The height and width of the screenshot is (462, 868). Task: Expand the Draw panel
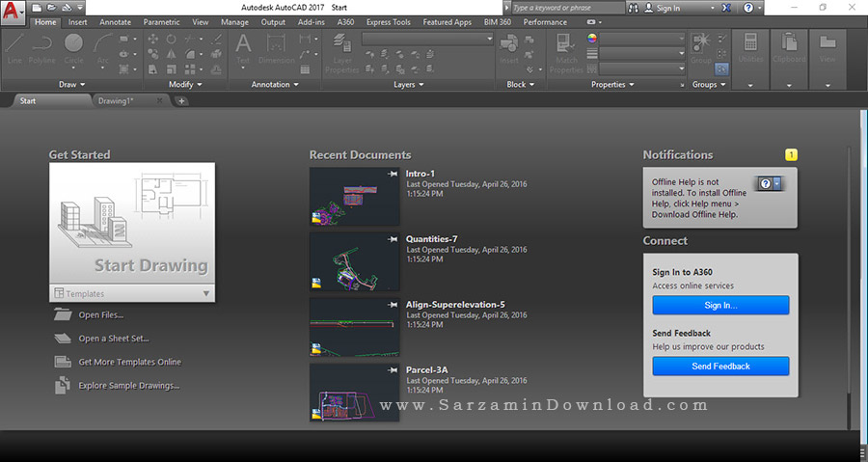tap(72, 85)
